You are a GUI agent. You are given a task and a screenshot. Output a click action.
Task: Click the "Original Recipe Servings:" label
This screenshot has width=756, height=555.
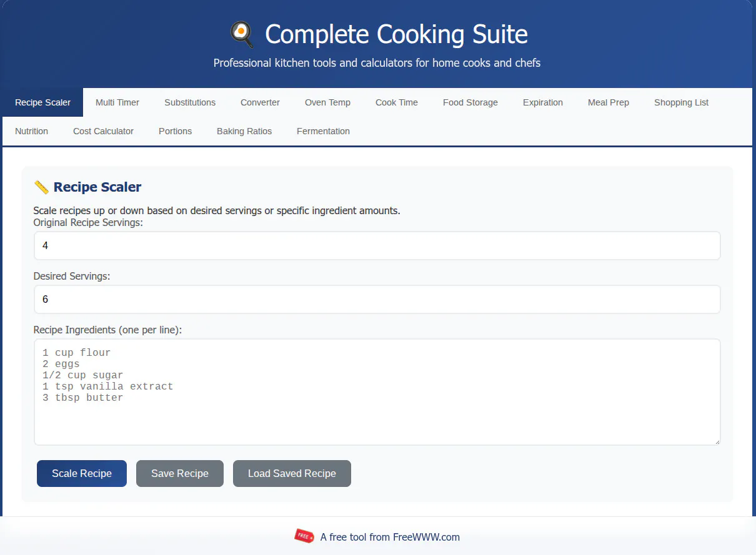pos(88,222)
